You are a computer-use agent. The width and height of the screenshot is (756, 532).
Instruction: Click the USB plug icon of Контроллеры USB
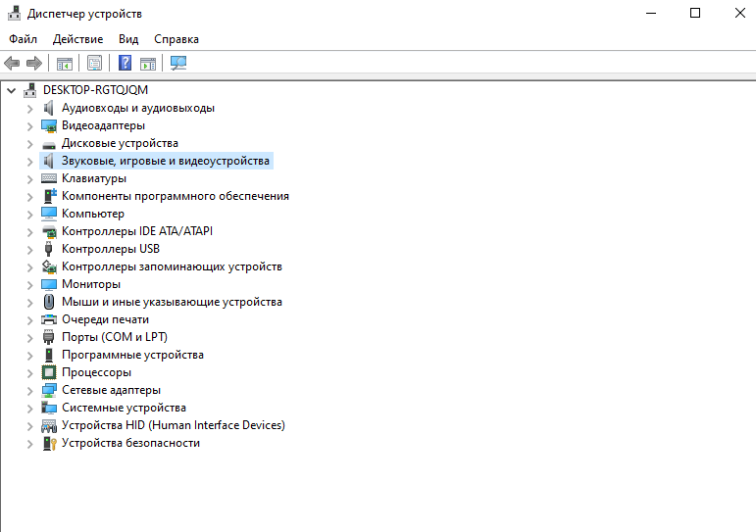click(x=48, y=249)
